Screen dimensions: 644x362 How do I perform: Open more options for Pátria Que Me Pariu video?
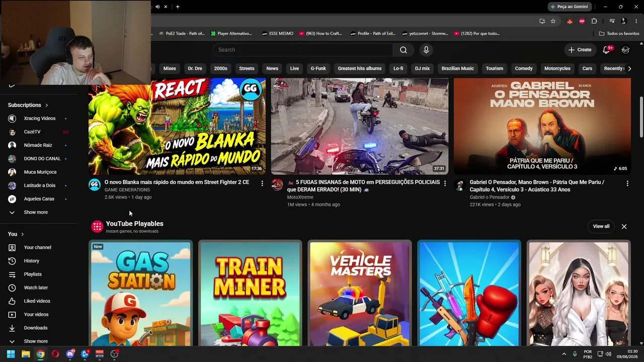point(627,184)
